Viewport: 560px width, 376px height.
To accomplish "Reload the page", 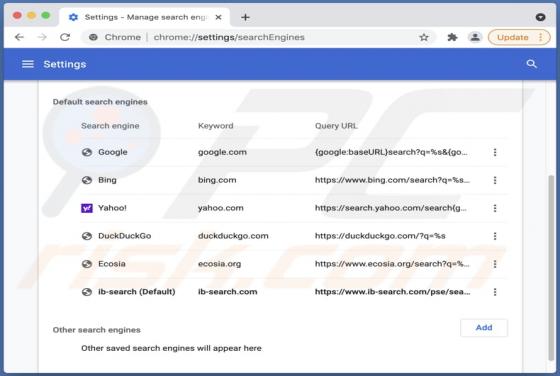I will [65, 37].
